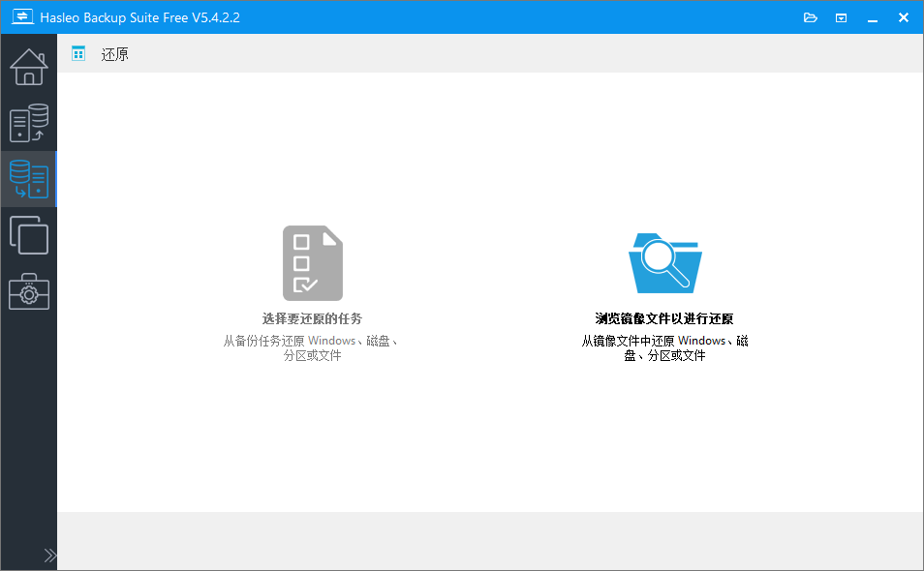
Task: Open the Clone section in sidebar
Action: (28, 235)
